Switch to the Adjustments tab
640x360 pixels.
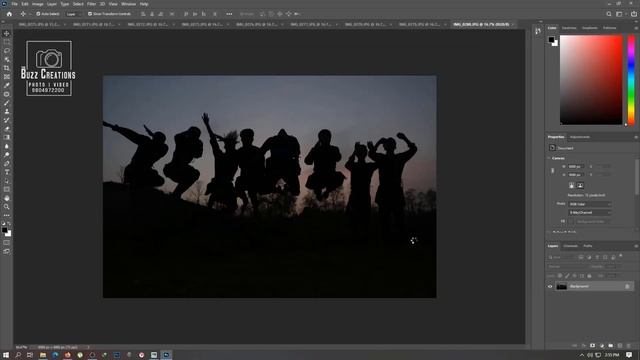(580, 137)
